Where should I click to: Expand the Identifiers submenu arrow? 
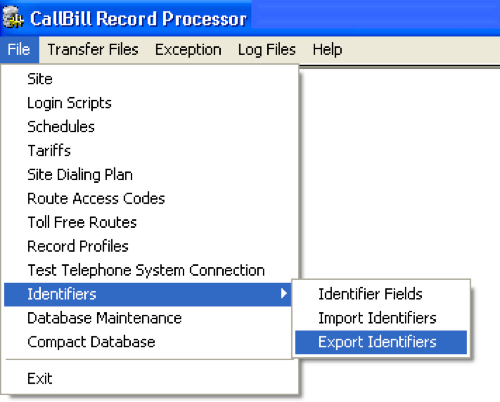point(284,294)
